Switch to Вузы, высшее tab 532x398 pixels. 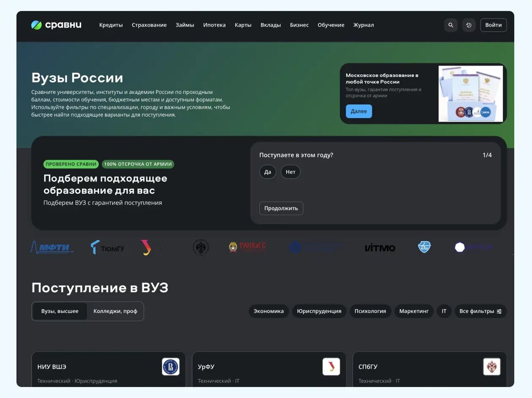(60, 311)
